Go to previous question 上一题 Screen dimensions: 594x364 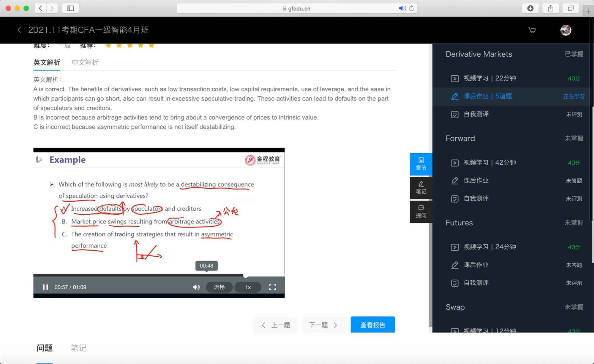coord(275,325)
